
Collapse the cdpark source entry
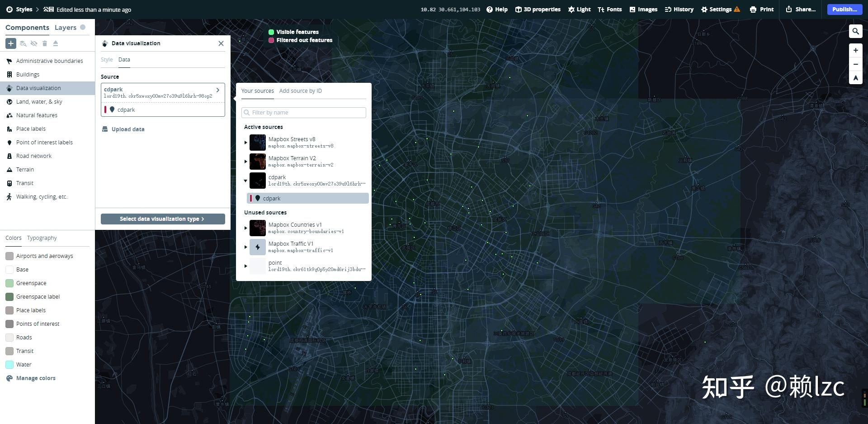point(245,180)
